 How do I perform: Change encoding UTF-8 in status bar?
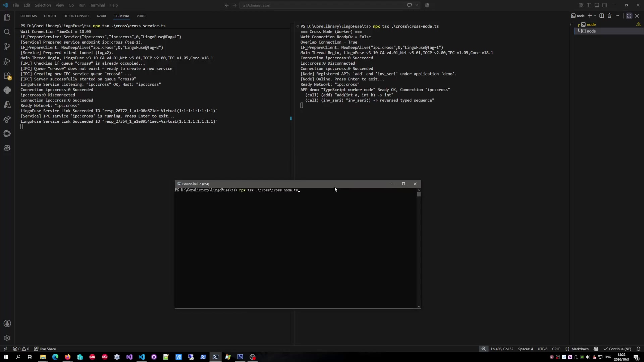(542, 349)
